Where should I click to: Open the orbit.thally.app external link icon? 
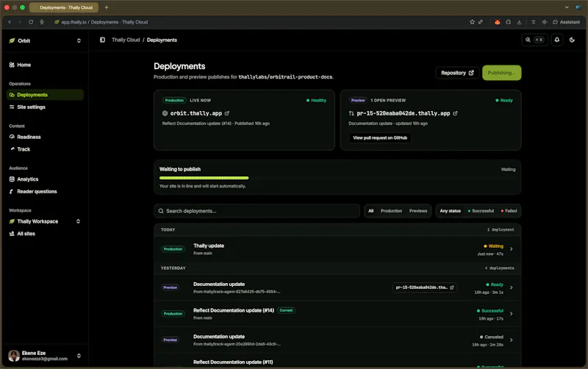tap(227, 113)
